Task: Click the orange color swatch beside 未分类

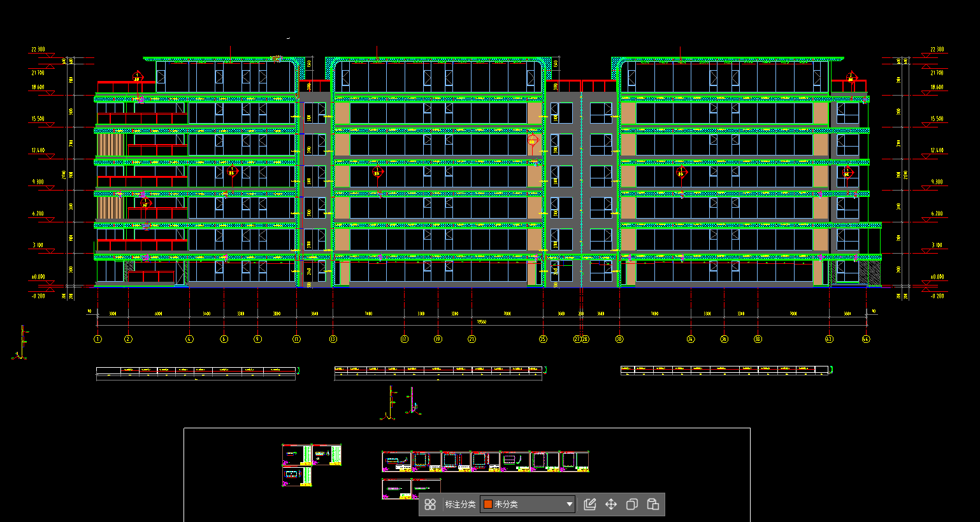Action: click(488, 504)
